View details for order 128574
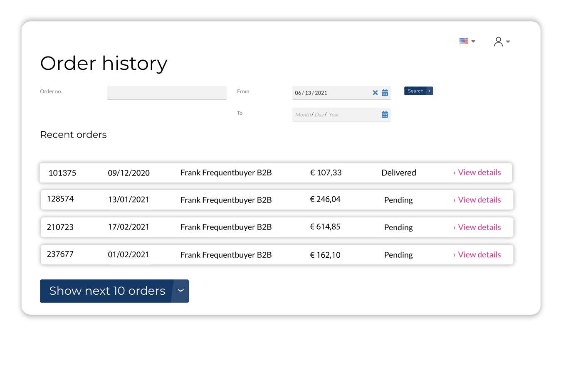The height and width of the screenshot is (392, 561). point(477,200)
